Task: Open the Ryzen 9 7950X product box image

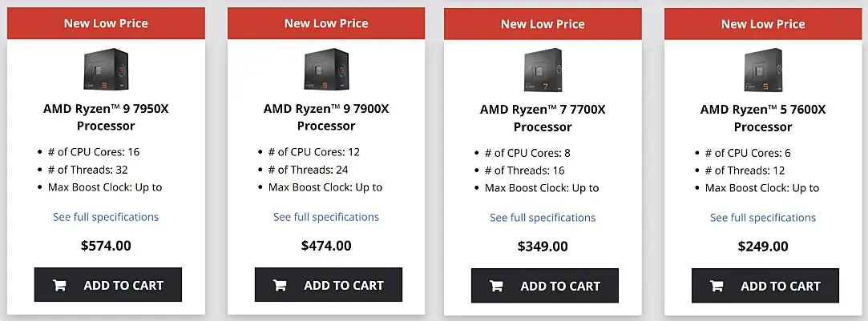Action: tap(106, 70)
